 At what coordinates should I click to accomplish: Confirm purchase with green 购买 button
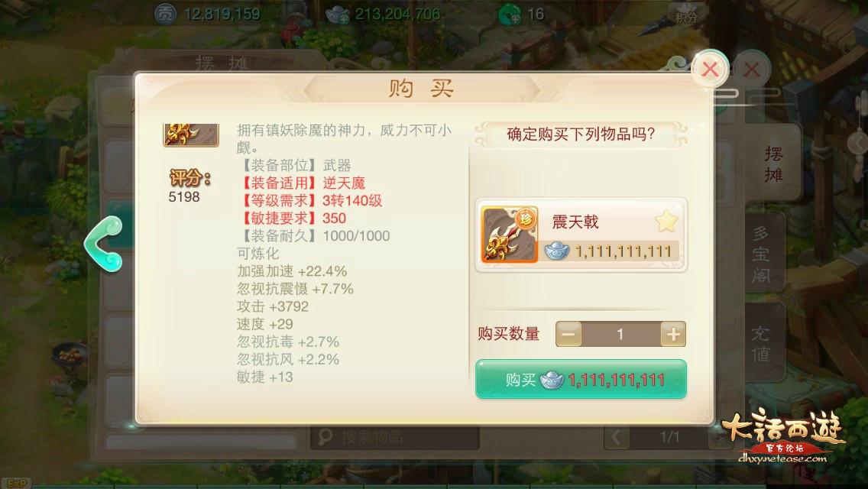click(581, 379)
